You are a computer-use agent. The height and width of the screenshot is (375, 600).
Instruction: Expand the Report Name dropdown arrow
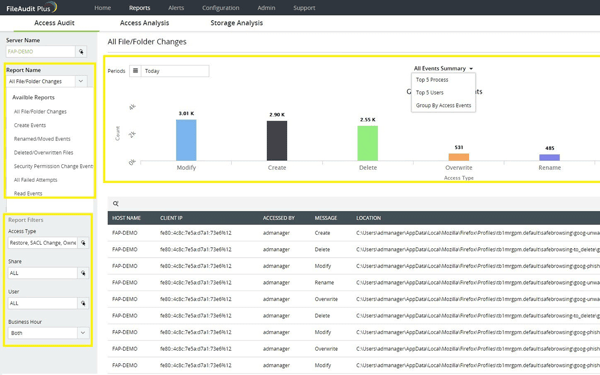81,81
